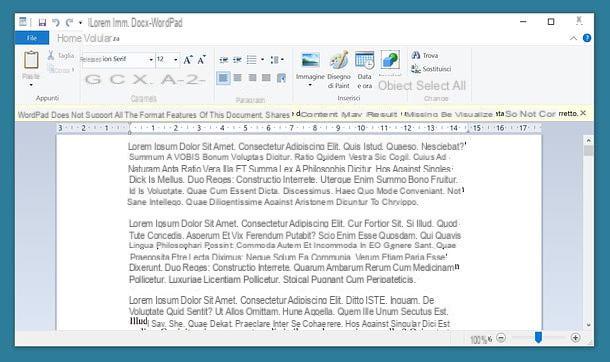Image resolution: width=610 pixels, height=362 pixels.
Task: Switch to the Home ribbon tab
Action: [x=69, y=38]
